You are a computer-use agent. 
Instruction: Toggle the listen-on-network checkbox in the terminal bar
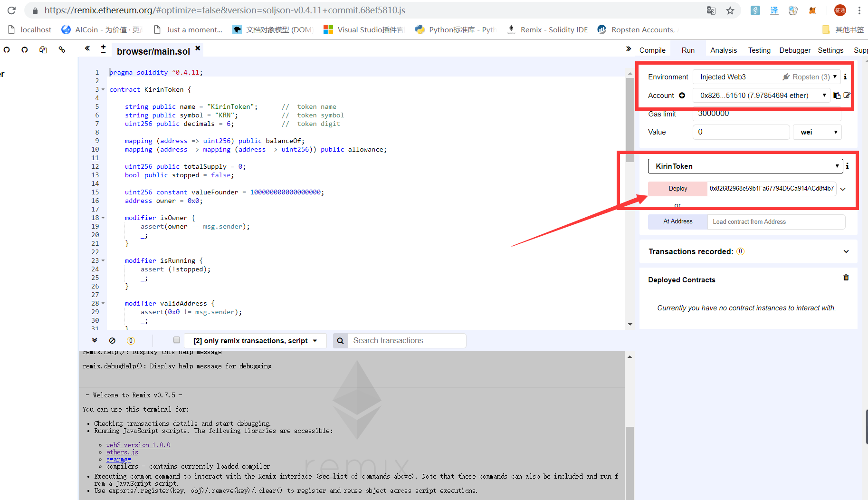tap(177, 340)
